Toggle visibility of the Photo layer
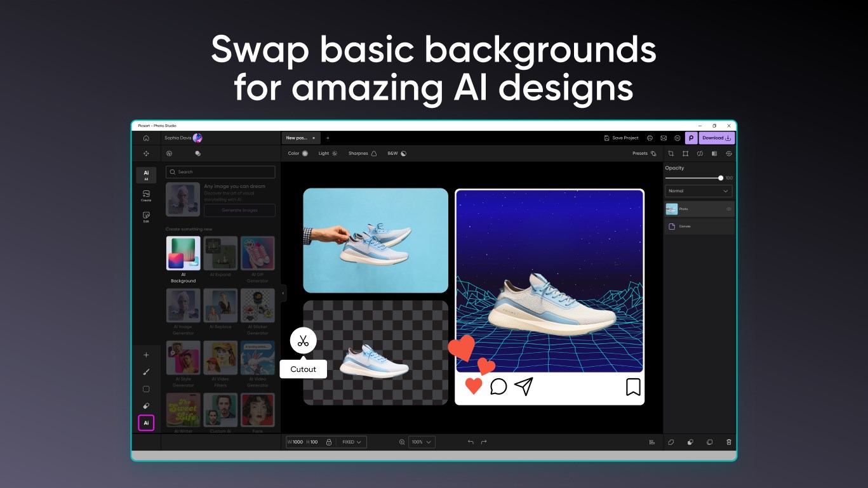This screenshot has height=488, width=868. (728, 209)
